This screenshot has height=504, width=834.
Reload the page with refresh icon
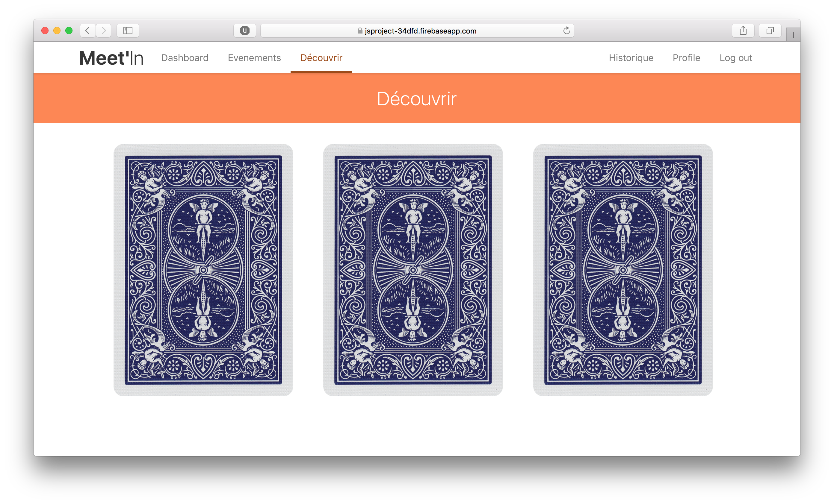(566, 31)
